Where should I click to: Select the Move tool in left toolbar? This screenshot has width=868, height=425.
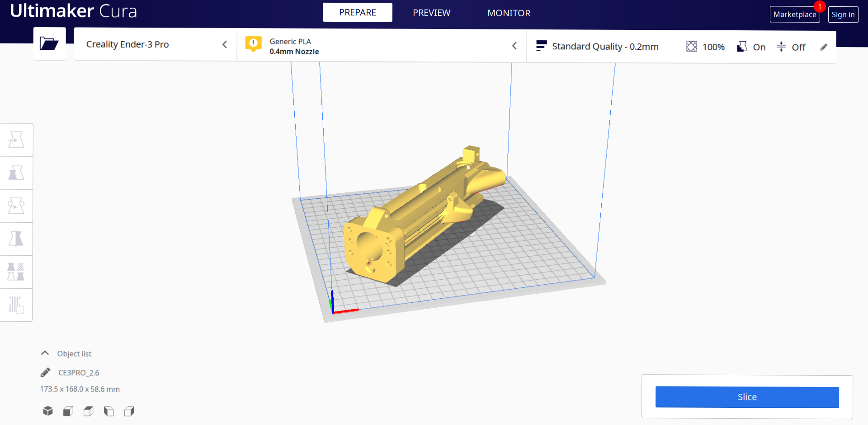(x=16, y=140)
